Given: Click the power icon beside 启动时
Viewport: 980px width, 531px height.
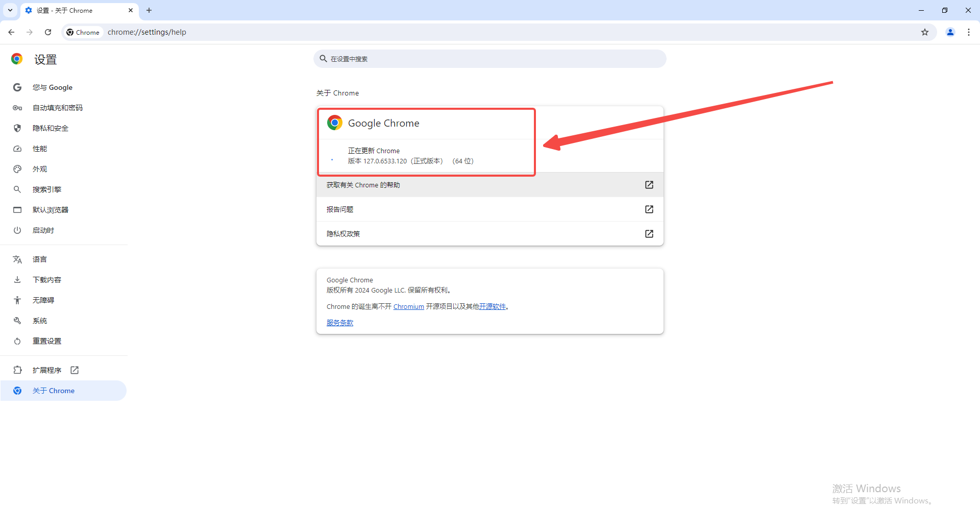Looking at the screenshot, I should (x=17, y=230).
